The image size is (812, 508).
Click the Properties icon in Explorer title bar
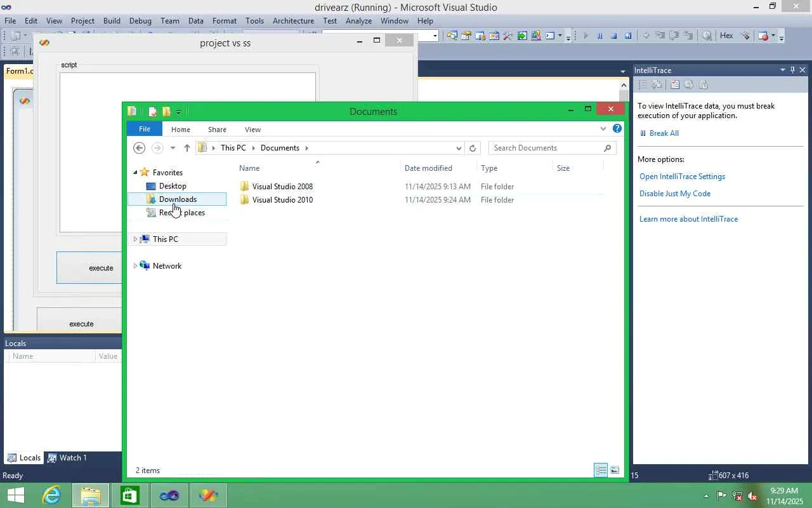coord(152,112)
